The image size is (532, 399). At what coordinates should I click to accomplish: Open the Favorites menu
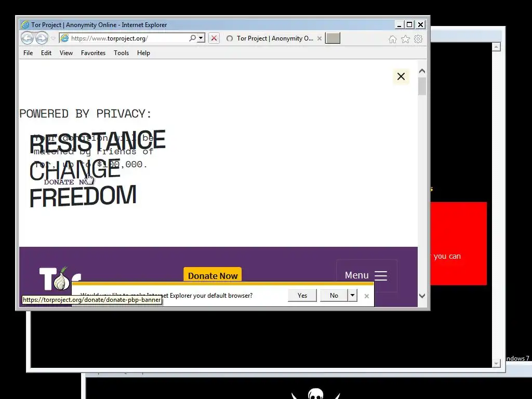click(x=94, y=53)
